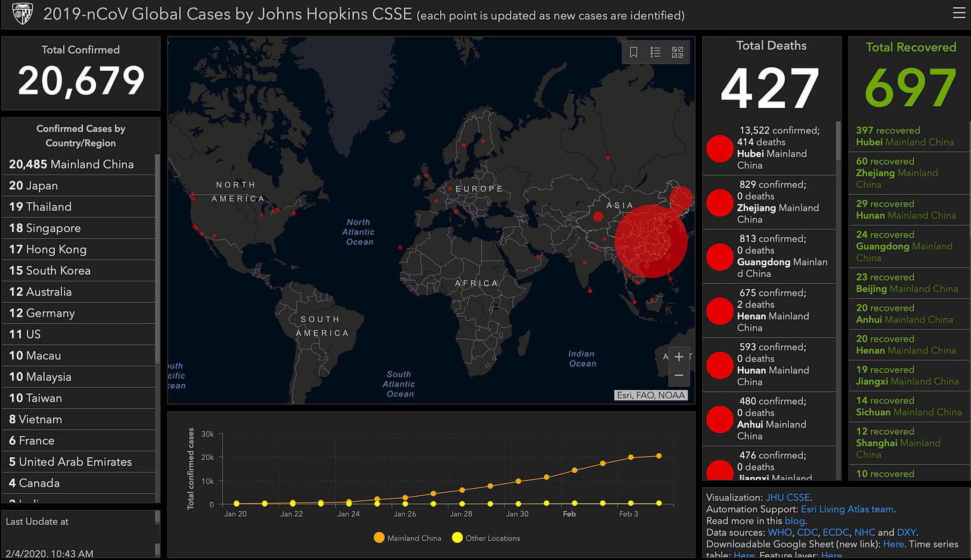
Task: Click the country list scrollbar
Action: pyautogui.click(x=157, y=260)
